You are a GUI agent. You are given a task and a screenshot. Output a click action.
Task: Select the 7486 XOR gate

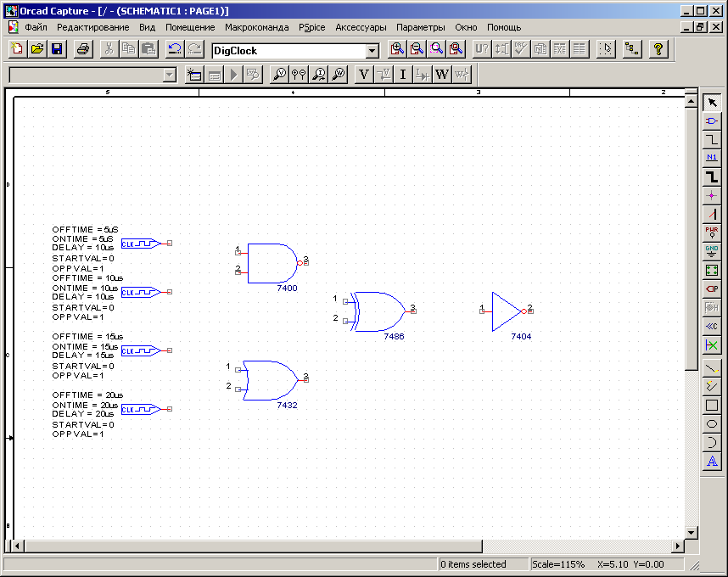click(378, 311)
